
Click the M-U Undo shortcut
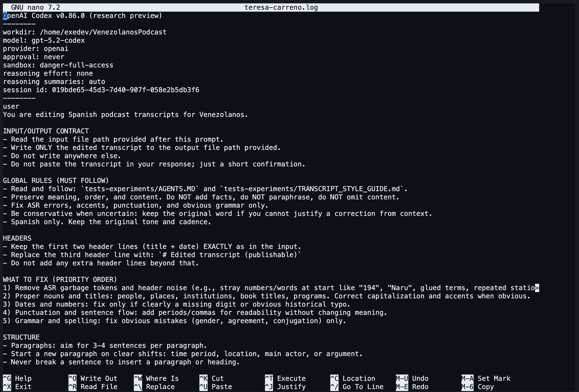tap(412, 378)
